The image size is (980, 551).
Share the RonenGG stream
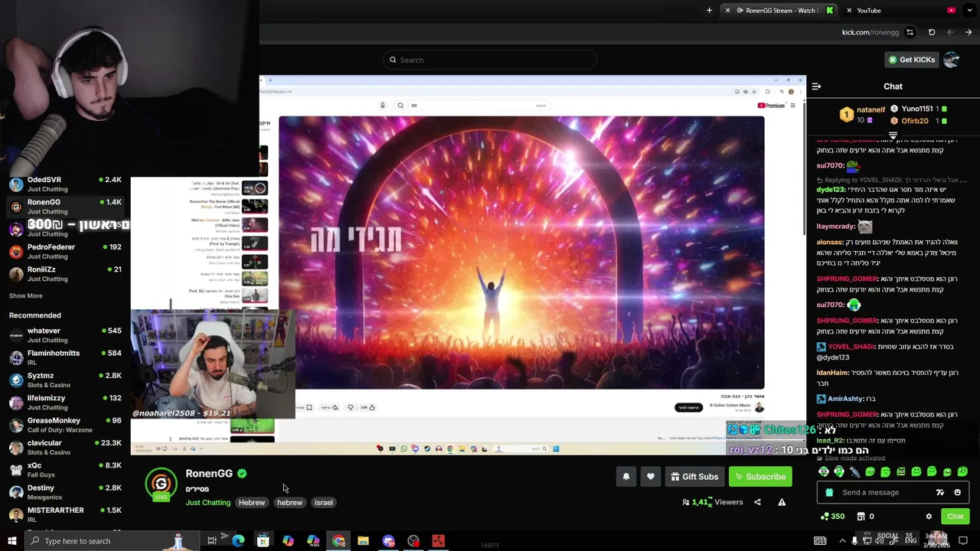[x=757, y=502]
